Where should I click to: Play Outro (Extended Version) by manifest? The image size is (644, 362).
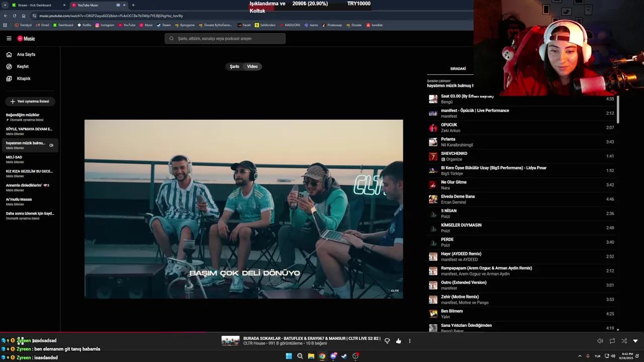tap(521, 285)
